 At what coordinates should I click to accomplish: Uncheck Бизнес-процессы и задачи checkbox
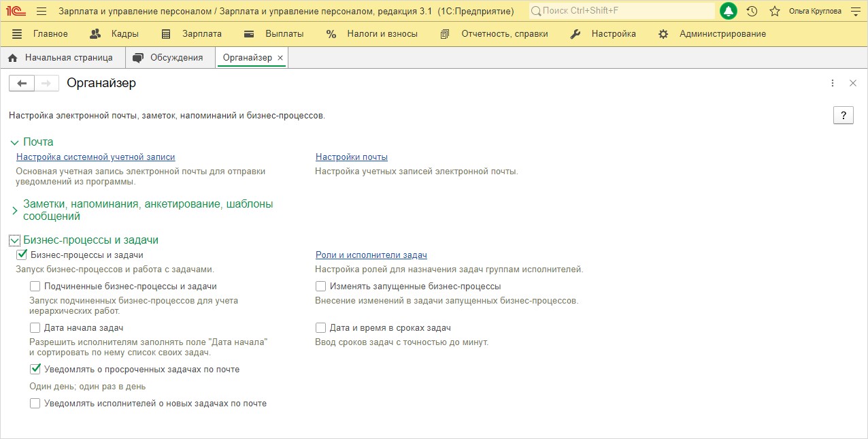pos(21,255)
